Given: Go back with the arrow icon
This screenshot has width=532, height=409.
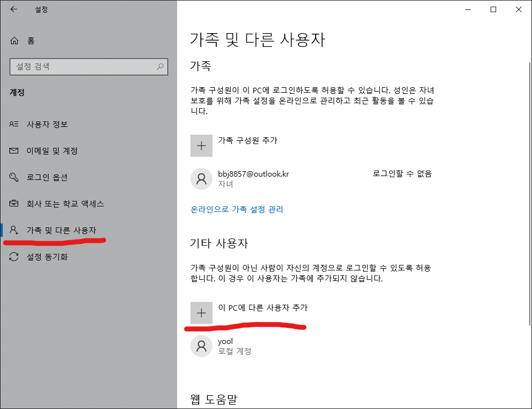Looking at the screenshot, I should [14, 9].
